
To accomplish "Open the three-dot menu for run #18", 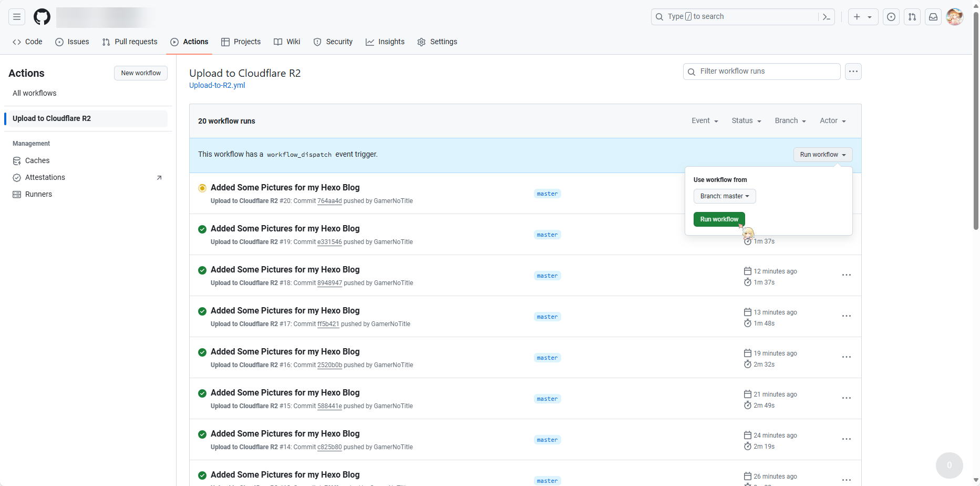I will click(846, 275).
